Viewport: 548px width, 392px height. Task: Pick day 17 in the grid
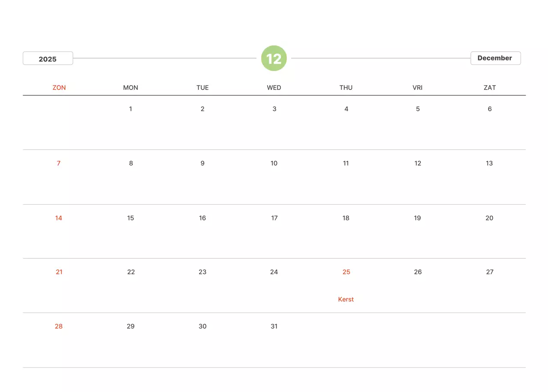[x=274, y=218]
